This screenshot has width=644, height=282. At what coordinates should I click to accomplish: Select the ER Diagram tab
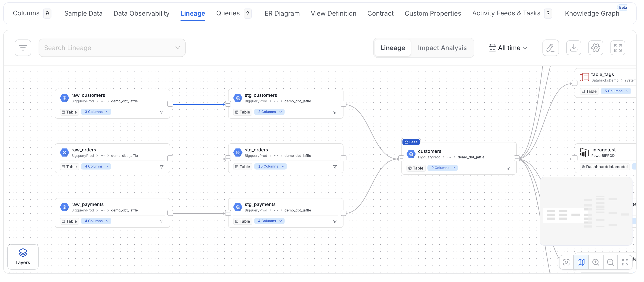pos(282,13)
